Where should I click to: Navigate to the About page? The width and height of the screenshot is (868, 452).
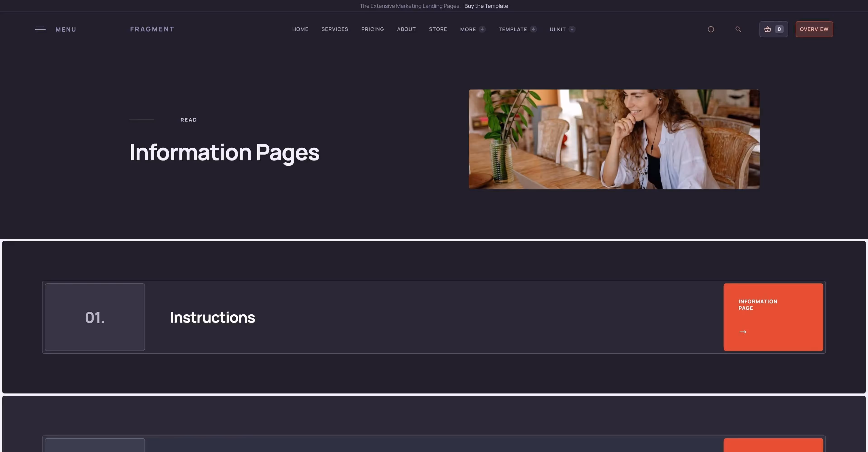coord(406,29)
